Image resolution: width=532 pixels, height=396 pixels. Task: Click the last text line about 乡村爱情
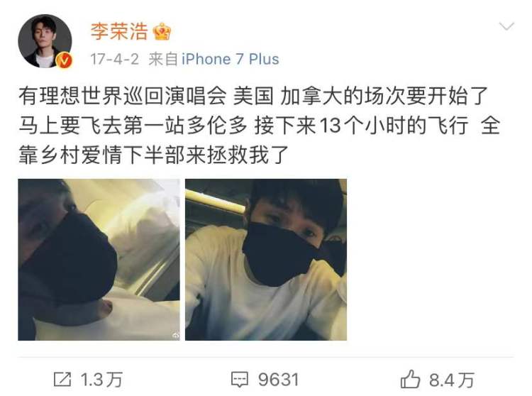tap(154, 155)
